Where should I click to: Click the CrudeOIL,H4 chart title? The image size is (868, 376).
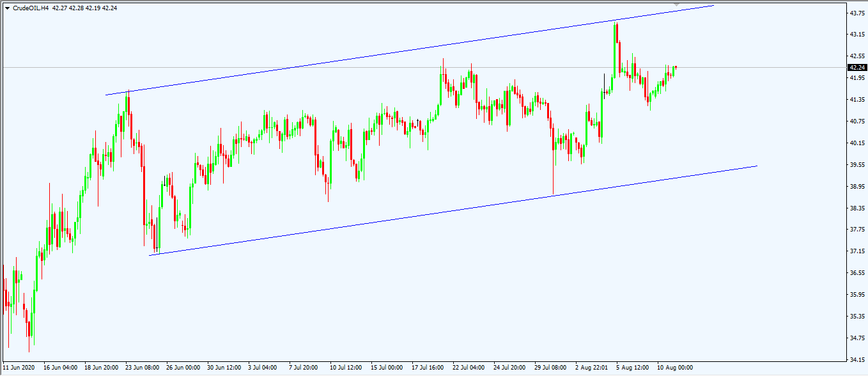tap(31, 8)
